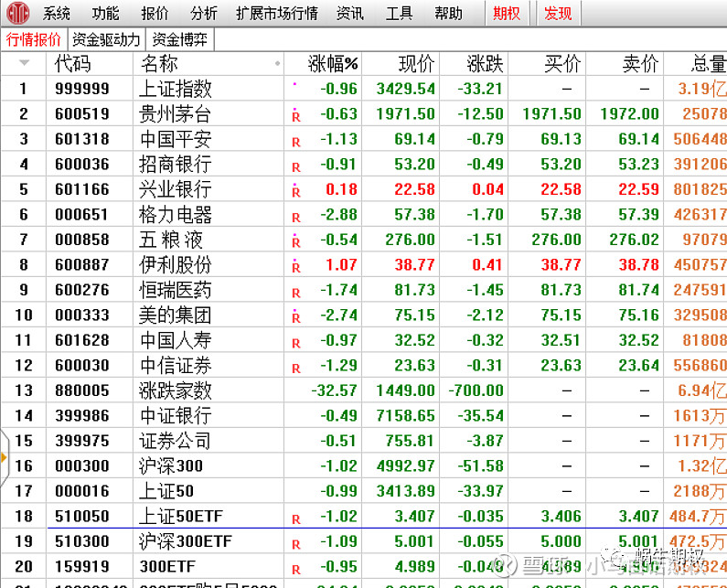
Task: Click the 期权 button
Action: tap(507, 14)
